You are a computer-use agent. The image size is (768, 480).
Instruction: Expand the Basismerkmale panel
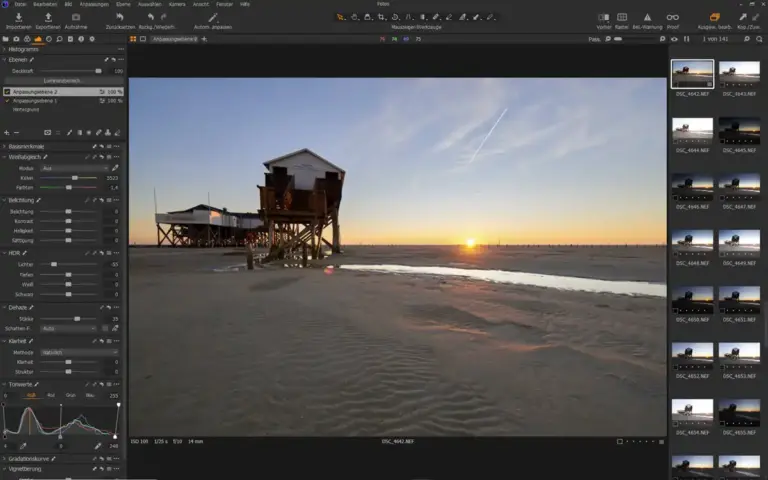pyautogui.click(x=4, y=146)
